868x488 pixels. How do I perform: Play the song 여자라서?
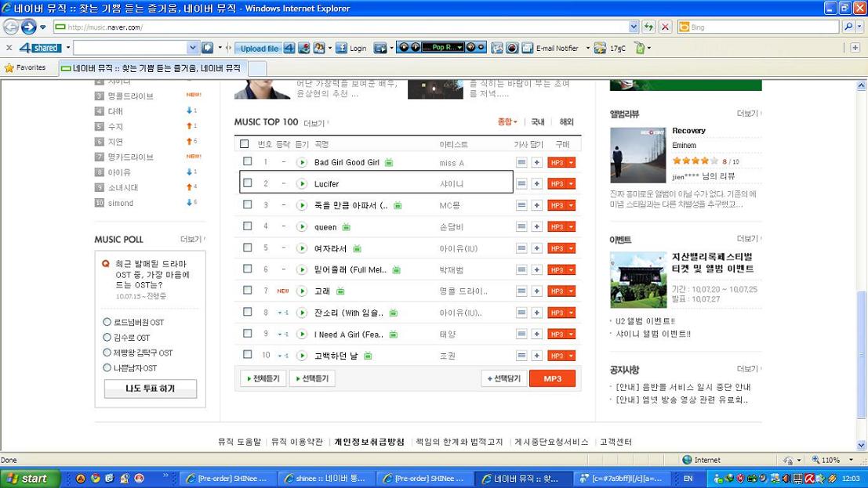[x=302, y=248]
